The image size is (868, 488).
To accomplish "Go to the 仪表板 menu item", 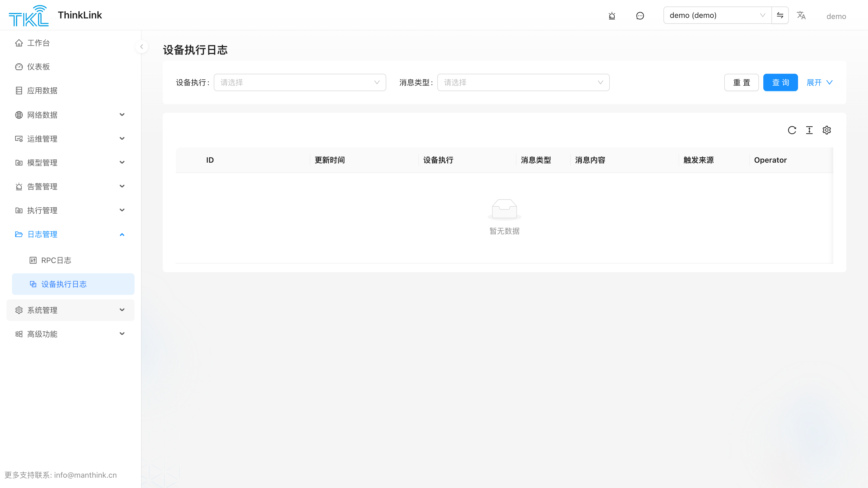I will point(71,67).
